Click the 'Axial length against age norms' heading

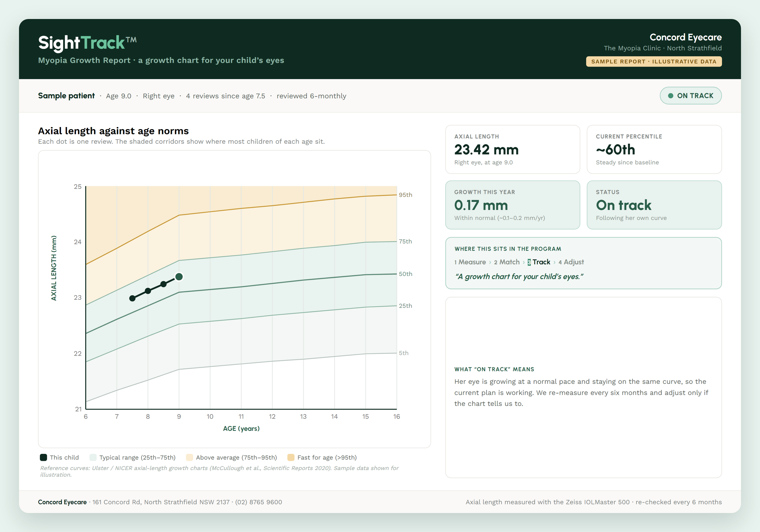[113, 131]
